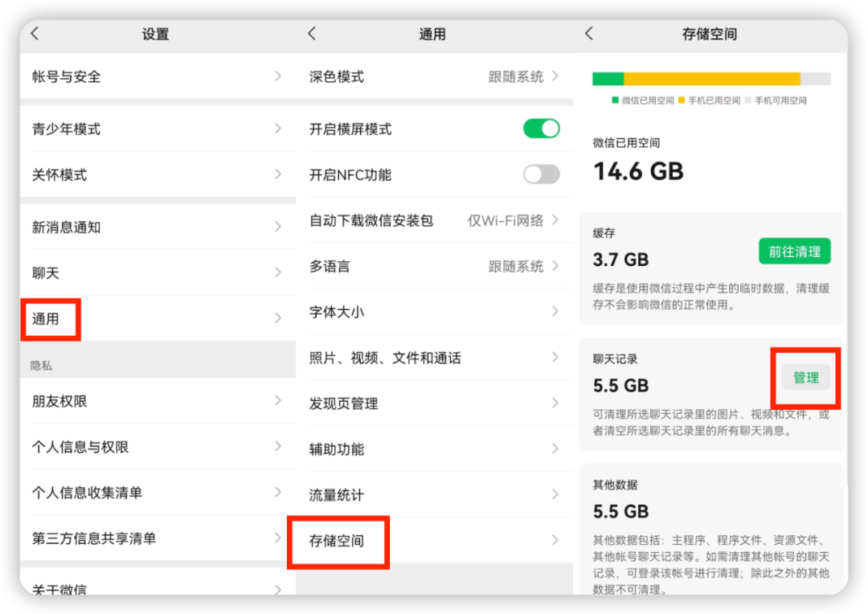Open 关怀模式 entry

158,174
